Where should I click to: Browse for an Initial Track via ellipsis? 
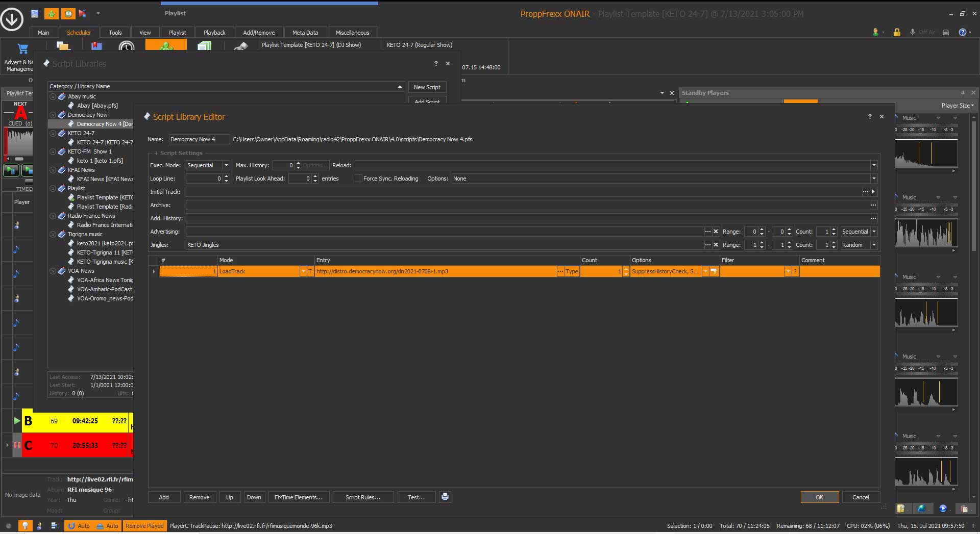point(865,192)
